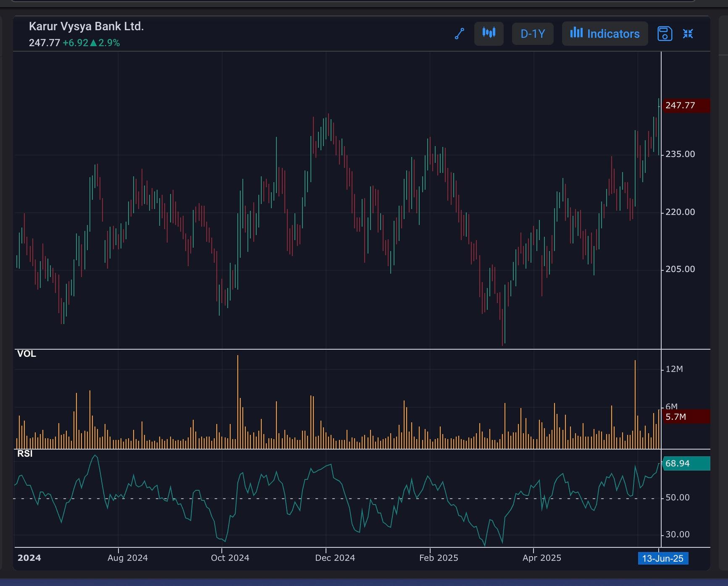
Task: Collapse the chart from full-screen view
Action: (x=688, y=34)
